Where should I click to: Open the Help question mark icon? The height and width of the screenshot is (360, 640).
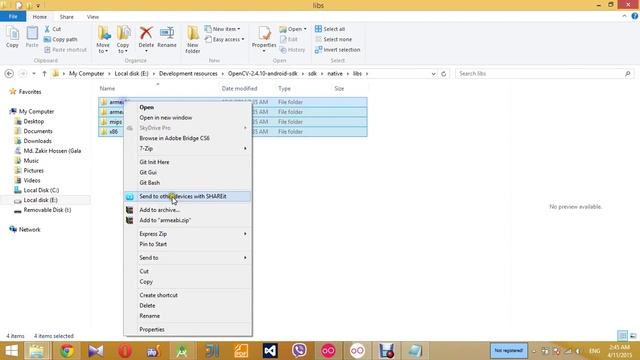[635, 16]
